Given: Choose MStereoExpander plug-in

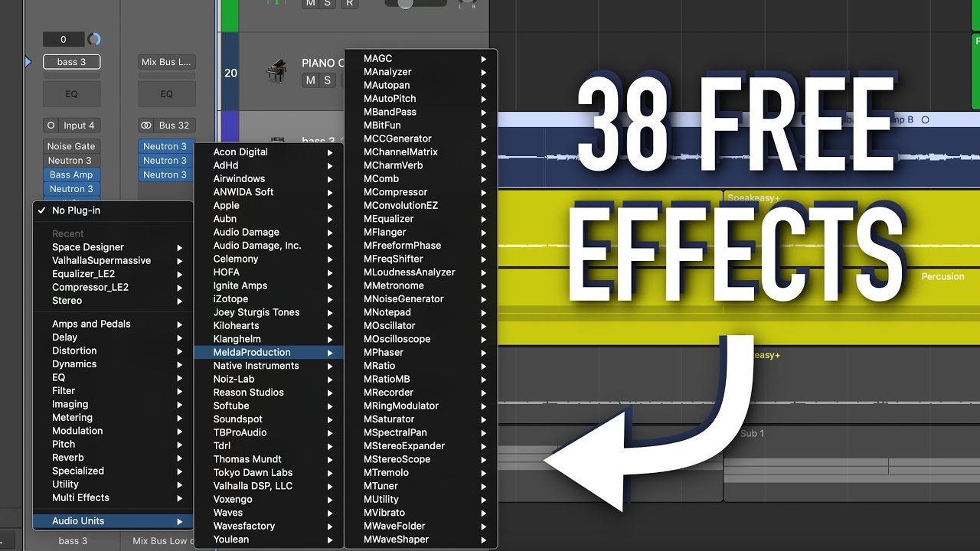Looking at the screenshot, I should coord(421,446).
